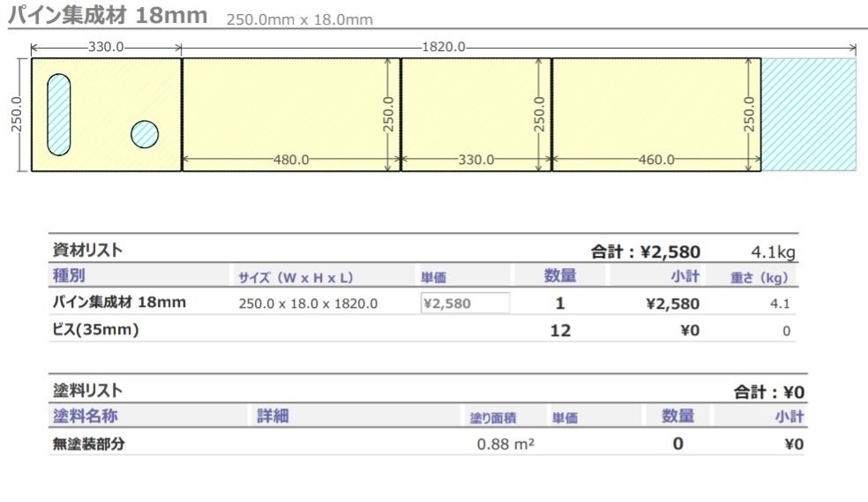Click the サイズ (W x H x L) column header

pyautogui.click(x=296, y=277)
